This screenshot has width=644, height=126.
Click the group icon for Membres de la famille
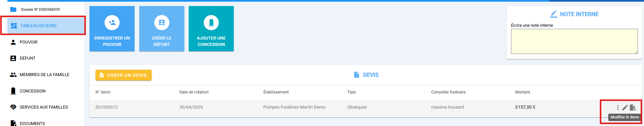(13, 74)
